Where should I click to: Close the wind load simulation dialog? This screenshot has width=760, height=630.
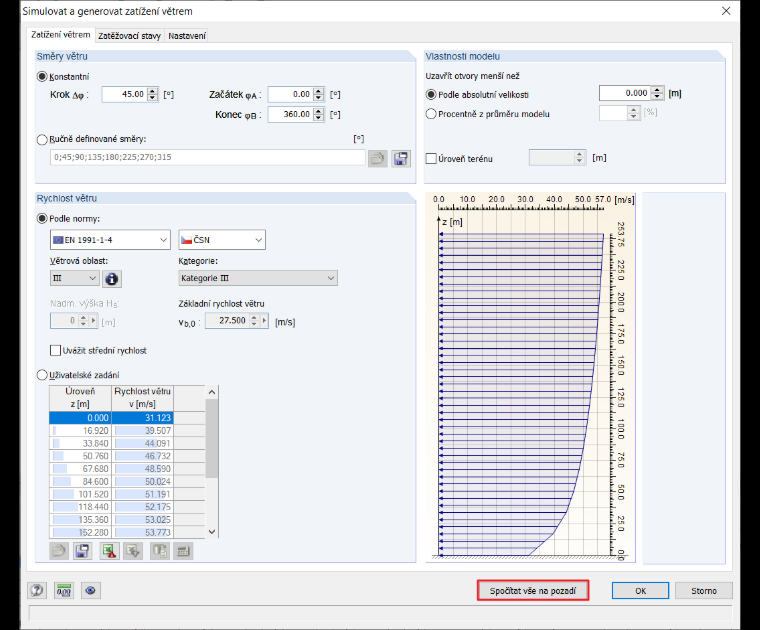726,11
